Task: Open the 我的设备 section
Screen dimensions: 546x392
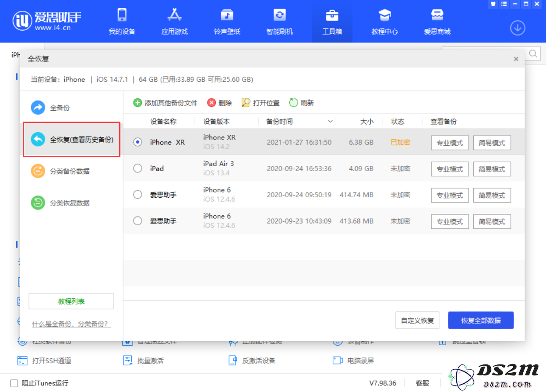Action: (x=122, y=21)
